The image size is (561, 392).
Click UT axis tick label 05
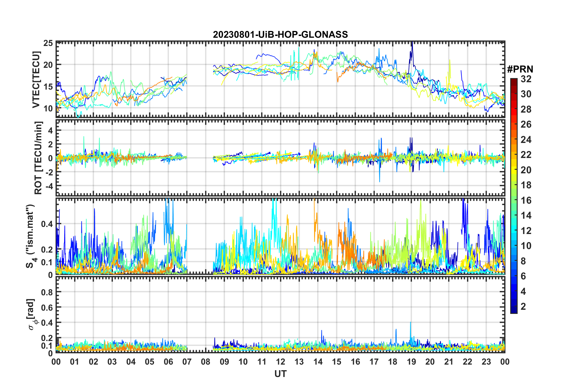(x=150, y=362)
